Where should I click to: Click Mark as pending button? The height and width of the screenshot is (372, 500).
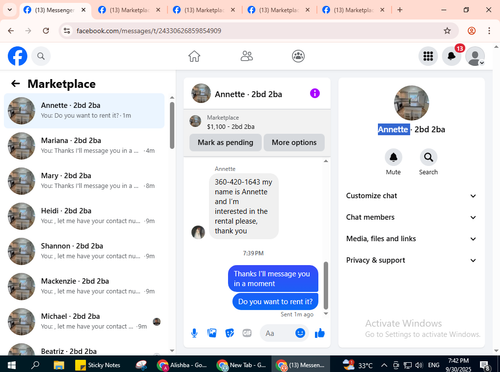[x=225, y=142]
